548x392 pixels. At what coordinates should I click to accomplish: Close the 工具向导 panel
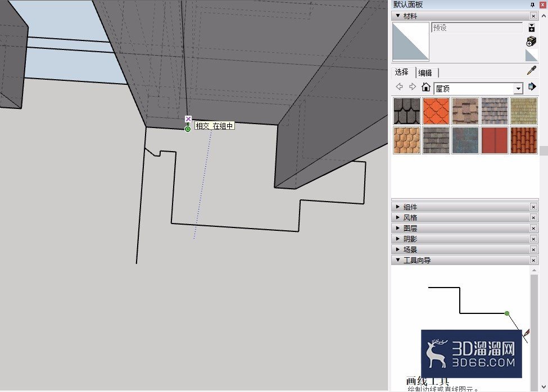click(533, 260)
